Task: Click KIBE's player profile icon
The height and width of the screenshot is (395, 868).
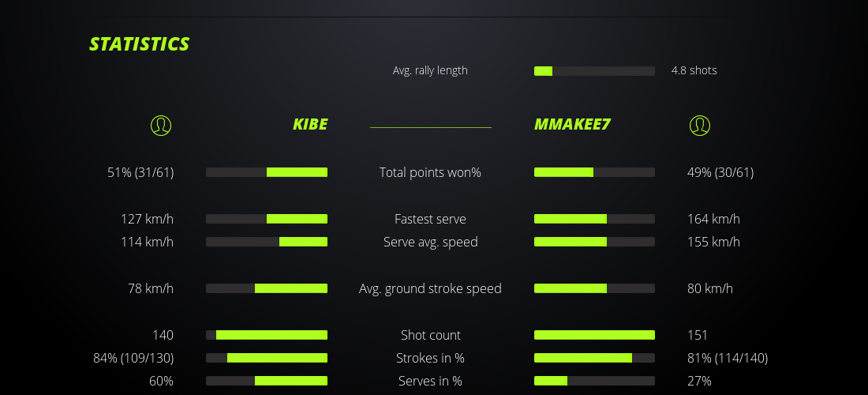Action: [x=161, y=125]
